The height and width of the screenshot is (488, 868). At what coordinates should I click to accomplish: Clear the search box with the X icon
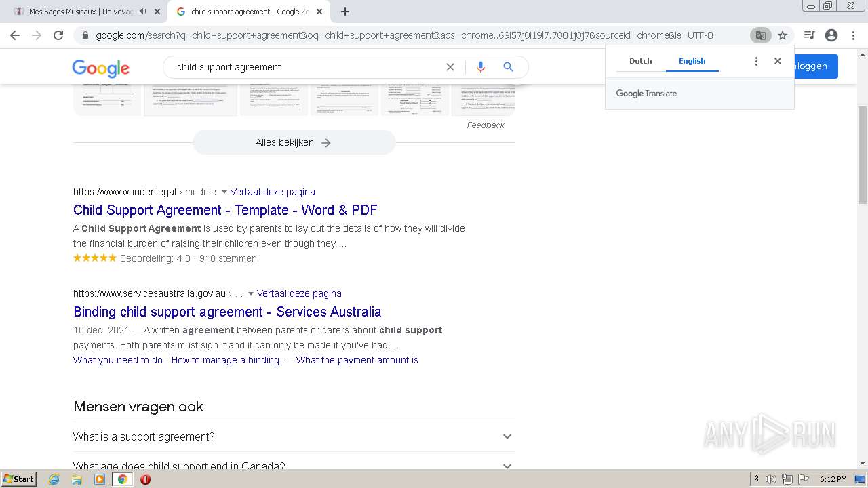[x=450, y=67]
